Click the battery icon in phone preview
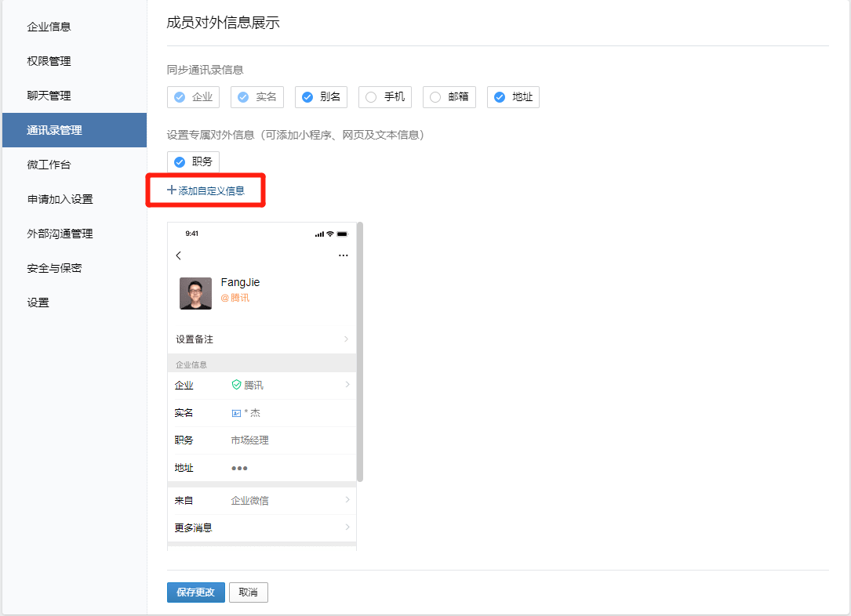 (342, 234)
